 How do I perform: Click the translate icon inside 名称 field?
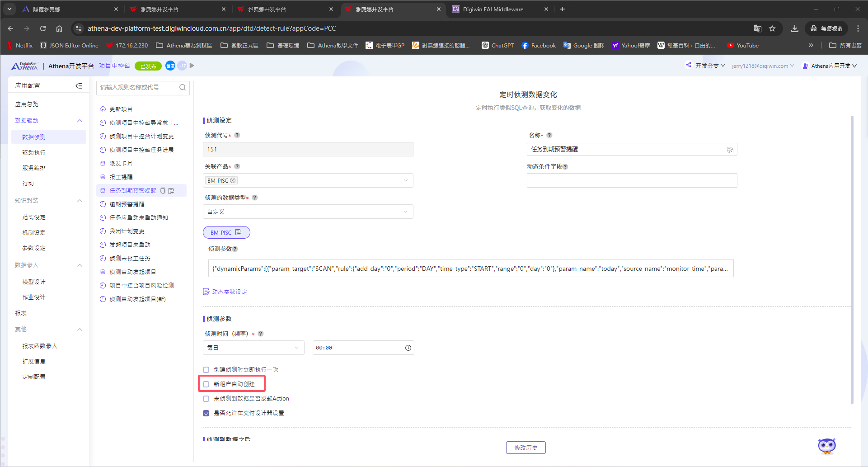[x=730, y=150]
